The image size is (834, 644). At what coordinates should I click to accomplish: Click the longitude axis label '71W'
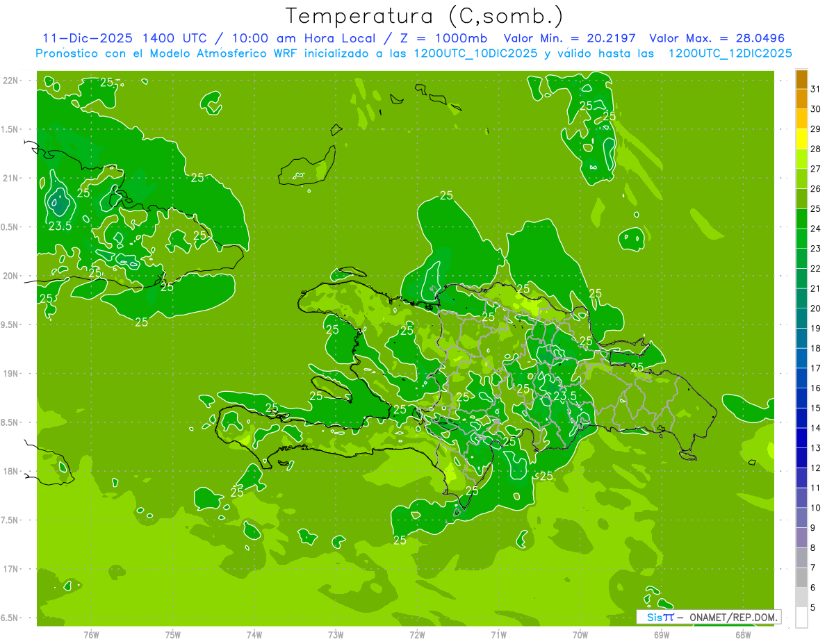click(498, 635)
